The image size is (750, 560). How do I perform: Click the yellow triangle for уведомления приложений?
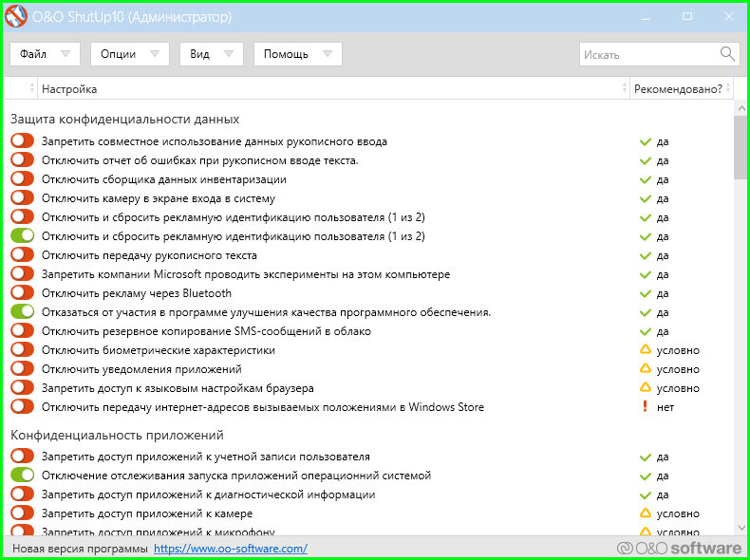coord(646,368)
